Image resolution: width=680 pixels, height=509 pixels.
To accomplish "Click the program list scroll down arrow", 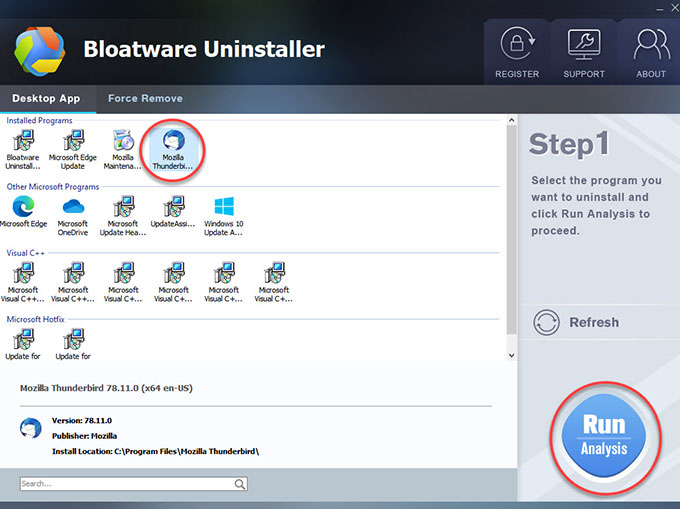I will coord(511,356).
